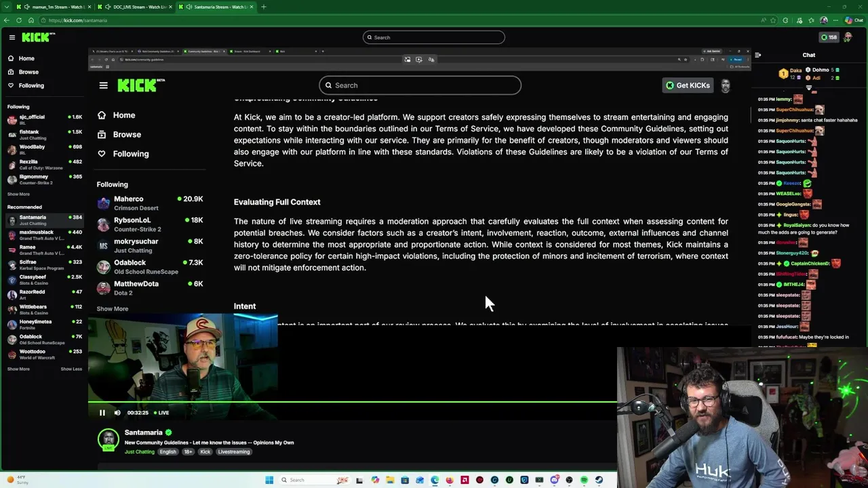Focus the Kick search field in header
The width and height of the screenshot is (868, 488).
[434, 37]
